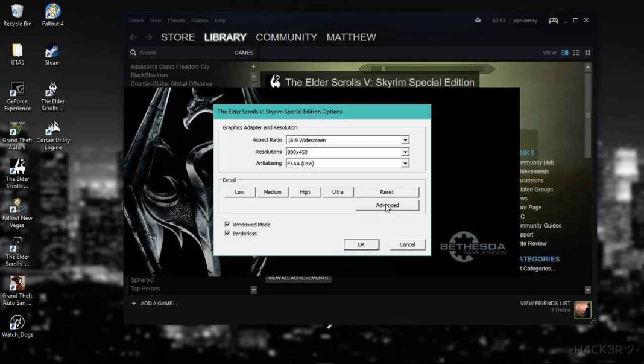Toggle the highlighted list view button
Viewport: 644px width, 364px height.
click(x=566, y=53)
